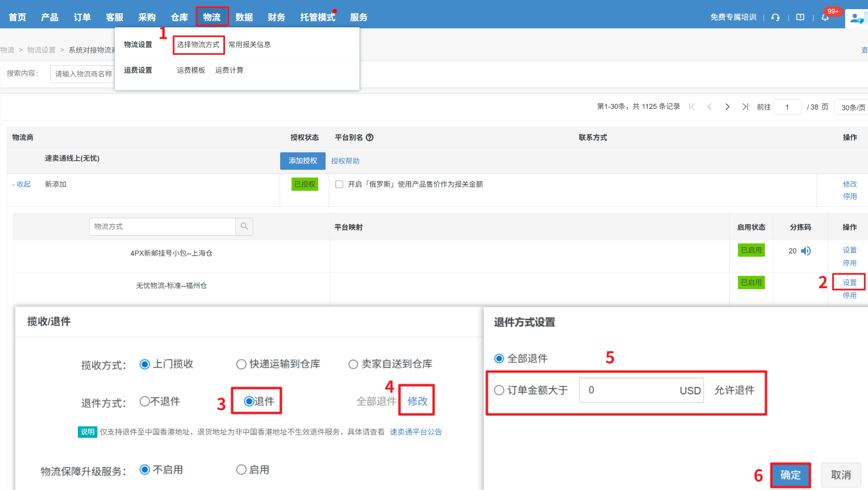Screen dimensions: 868x490
Task: Click the logistics method search magnifier
Action: tap(244, 226)
